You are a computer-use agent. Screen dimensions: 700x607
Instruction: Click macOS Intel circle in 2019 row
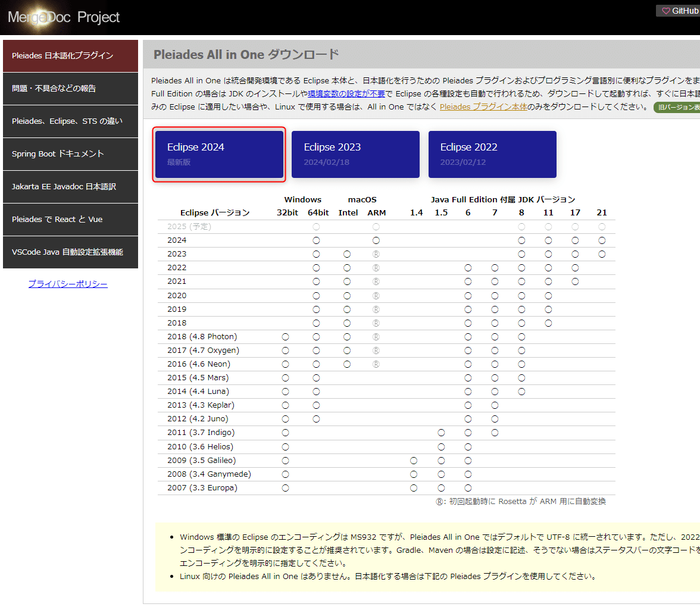point(347,309)
